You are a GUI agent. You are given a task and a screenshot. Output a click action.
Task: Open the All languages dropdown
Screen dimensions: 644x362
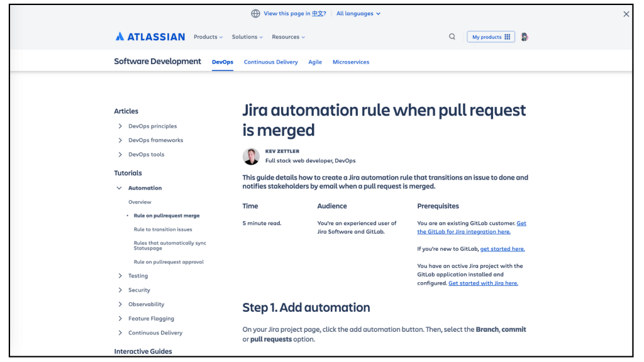[x=358, y=14]
